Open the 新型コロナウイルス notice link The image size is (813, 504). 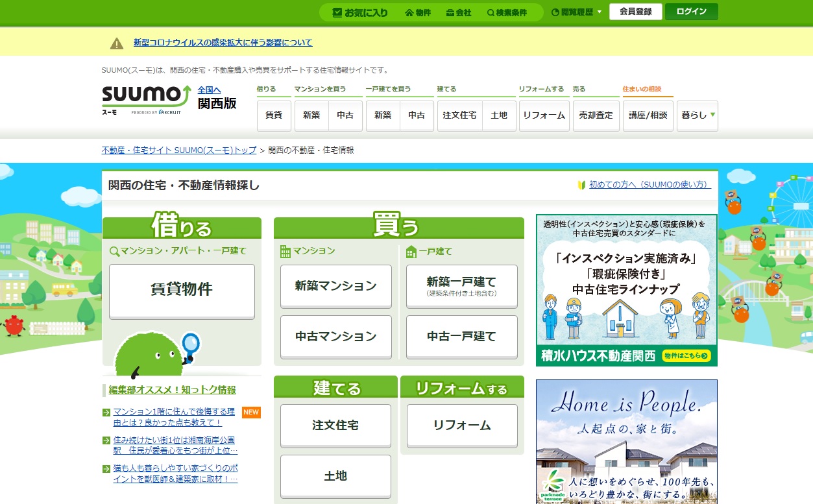tap(223, 43)
